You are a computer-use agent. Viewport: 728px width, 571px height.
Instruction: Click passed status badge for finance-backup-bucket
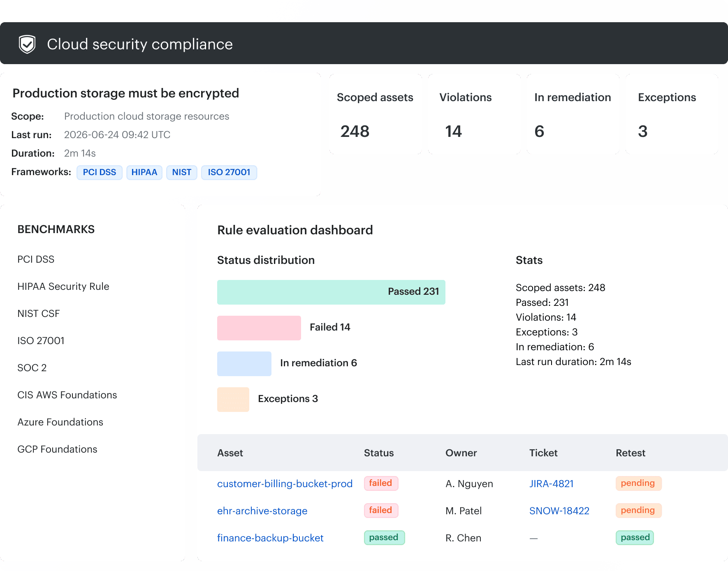coord(384,538)
